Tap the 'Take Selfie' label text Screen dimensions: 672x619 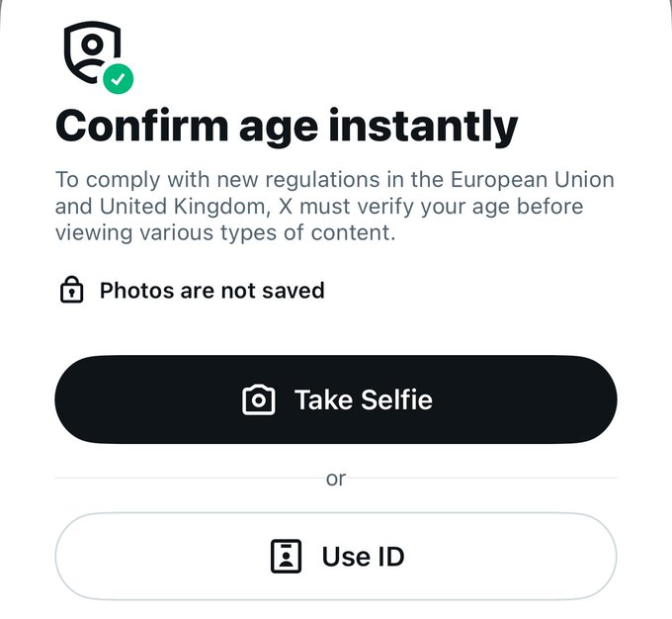click(x=363, y=399)
